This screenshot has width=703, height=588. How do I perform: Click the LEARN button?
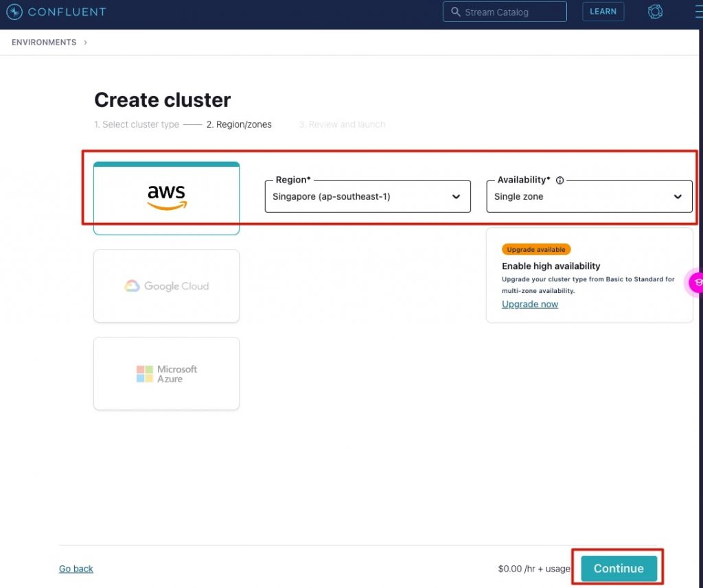(x=603, y=11)
